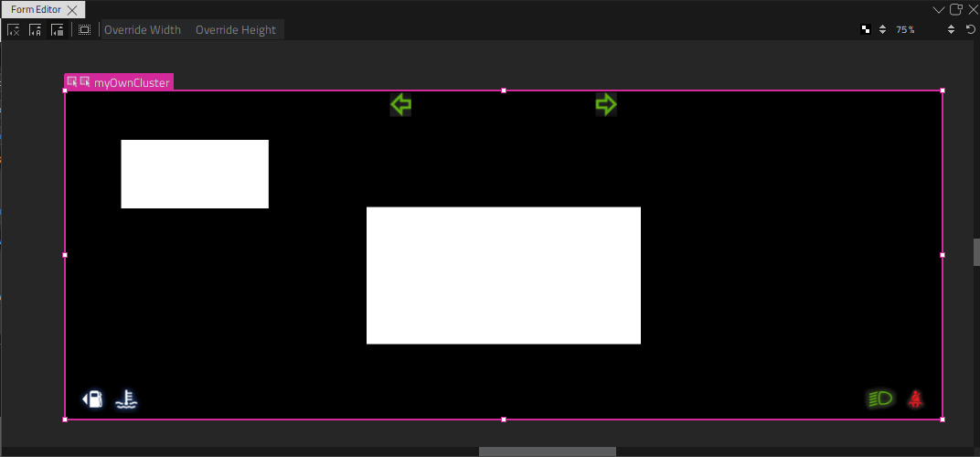Click the stepper arrows left of 75%

click(x=882, y=30)
